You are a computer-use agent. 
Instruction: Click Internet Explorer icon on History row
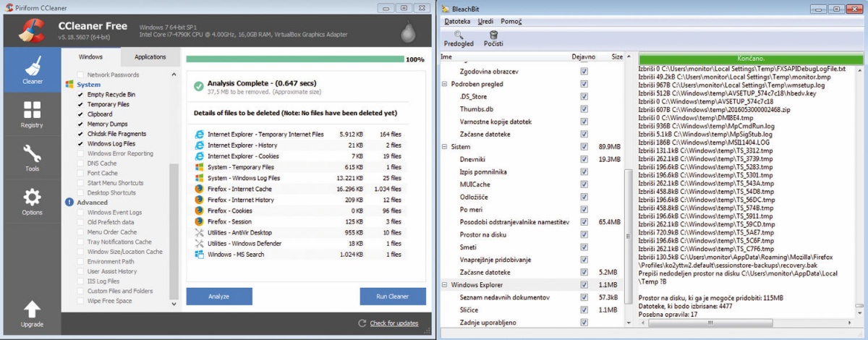click(x=199, y=145)
